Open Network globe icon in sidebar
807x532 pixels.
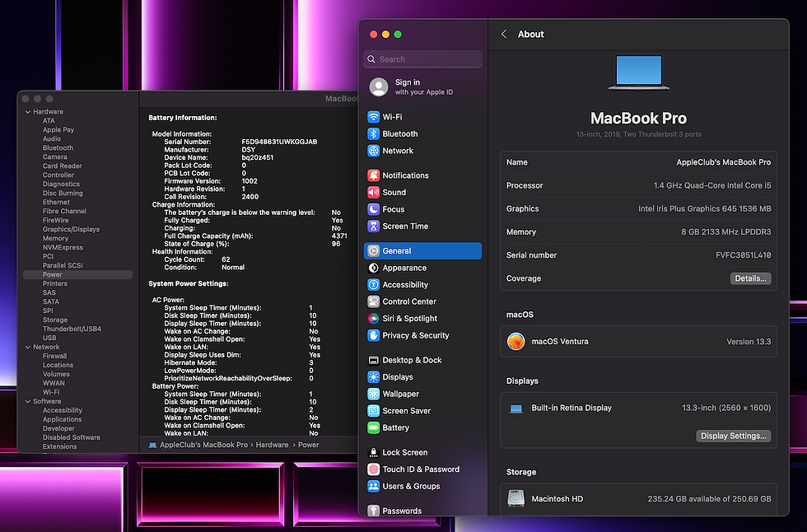coord(373,151)
